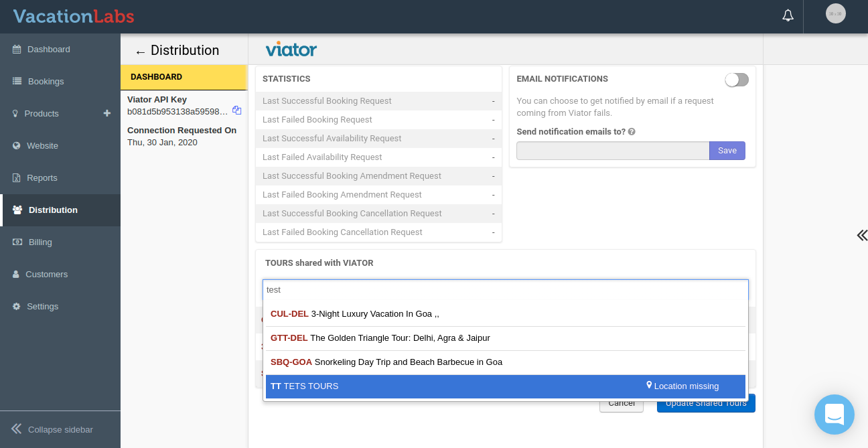Click the STATISTICS heading

(286, 79)
